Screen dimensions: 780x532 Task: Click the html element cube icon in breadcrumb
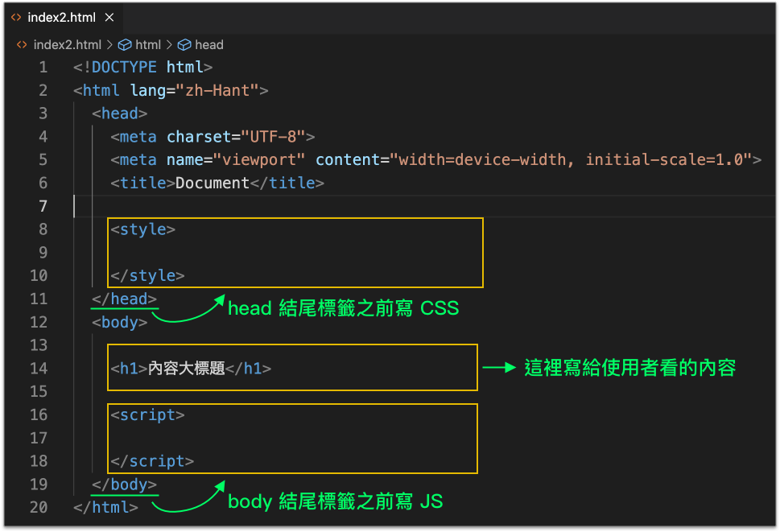(x=125, y=45)
